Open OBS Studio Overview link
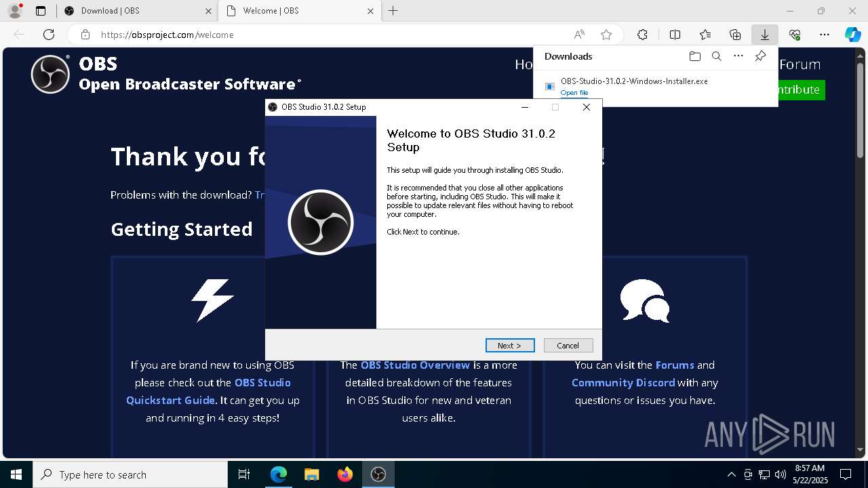 (x=415, y=365)
